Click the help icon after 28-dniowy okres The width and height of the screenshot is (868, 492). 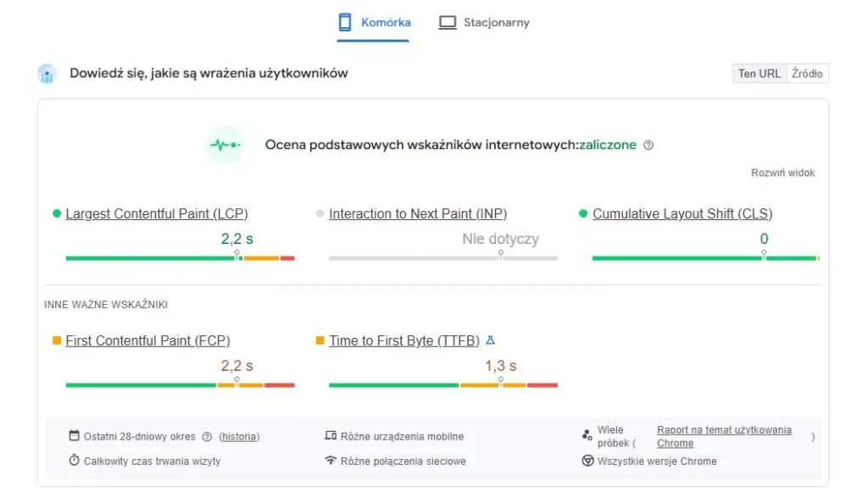tap(207, 437)
